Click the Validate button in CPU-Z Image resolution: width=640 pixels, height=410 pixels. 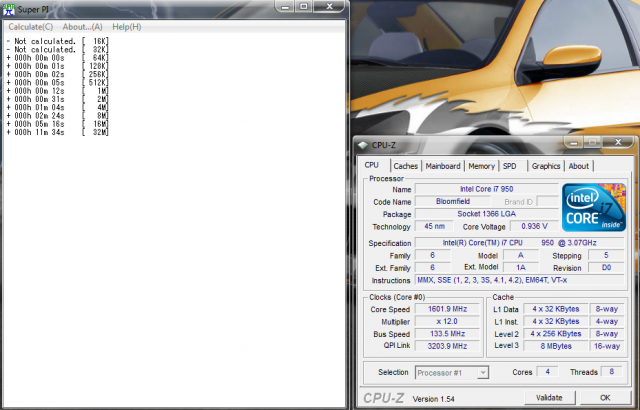coord(549,398)
